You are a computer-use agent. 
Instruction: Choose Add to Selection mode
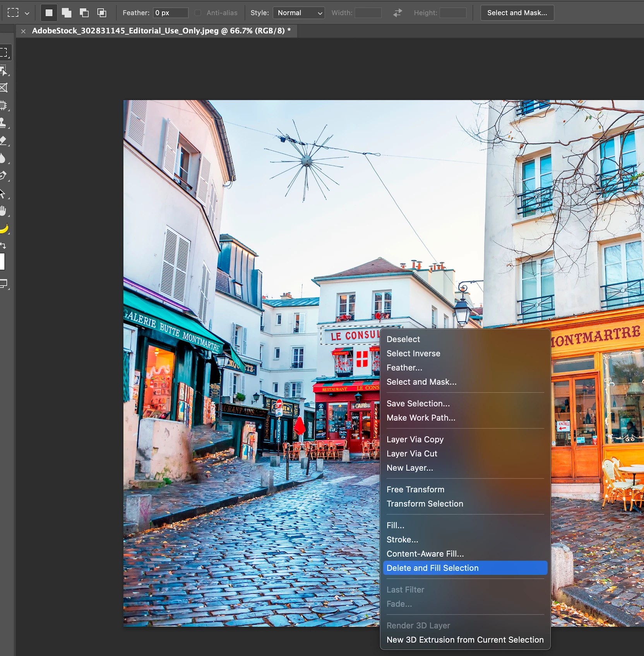[x=67, y=13]
